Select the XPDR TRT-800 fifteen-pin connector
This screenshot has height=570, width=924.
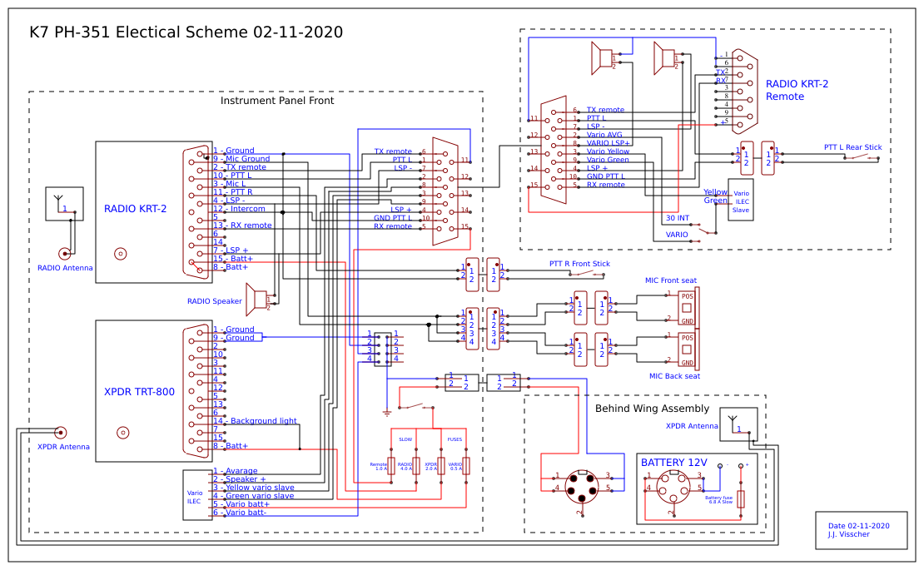[197, 391]
